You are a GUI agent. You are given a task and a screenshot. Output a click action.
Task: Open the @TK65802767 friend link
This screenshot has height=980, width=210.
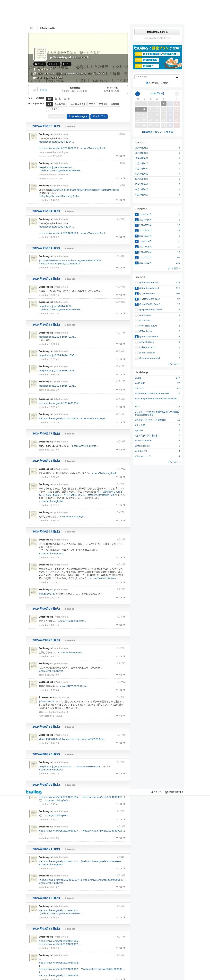click(147, 293)
